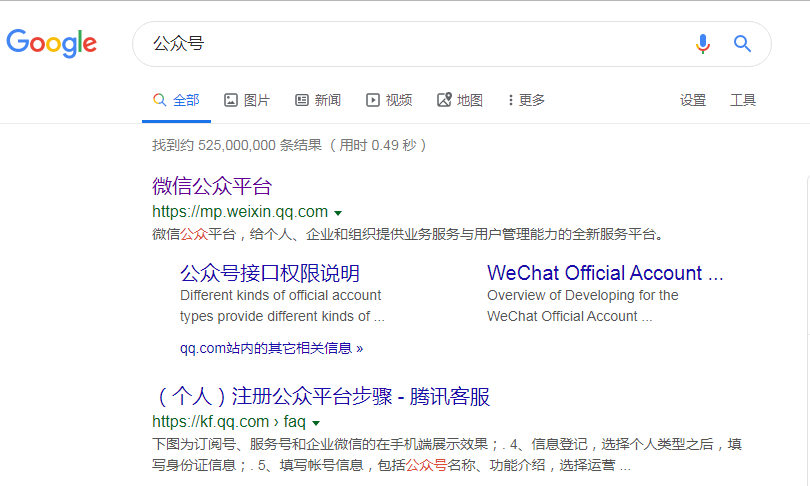Open the 微信公众平台 result
Viewport: 810px width, 486px height.
(x=212, y=186)
